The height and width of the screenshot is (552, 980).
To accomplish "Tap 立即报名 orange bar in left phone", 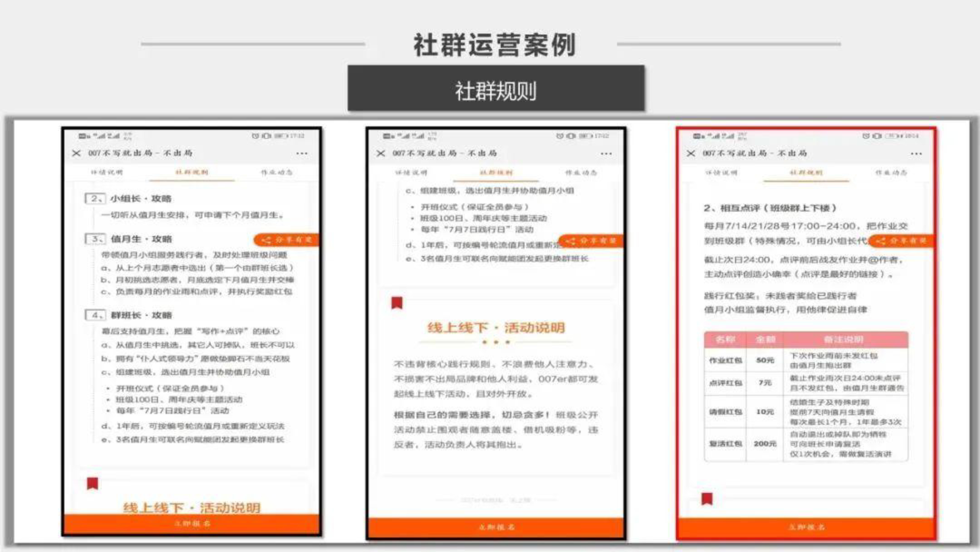I will (192, 524).
